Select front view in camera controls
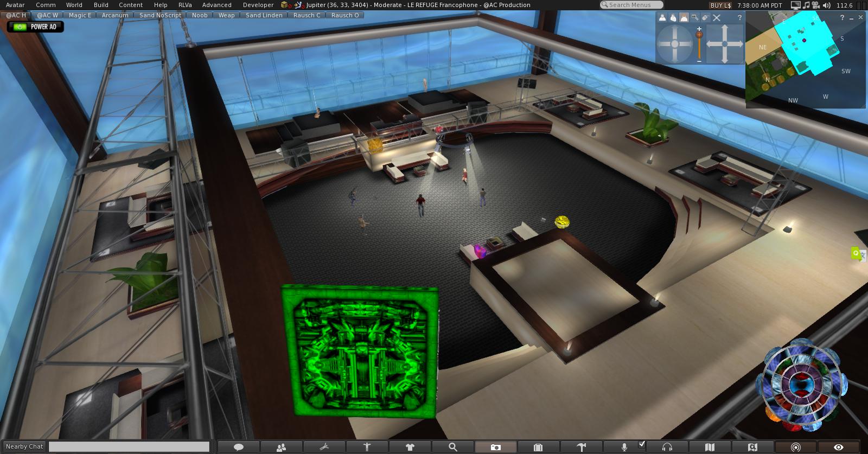The image size is (868, 454). click(662, 18)
